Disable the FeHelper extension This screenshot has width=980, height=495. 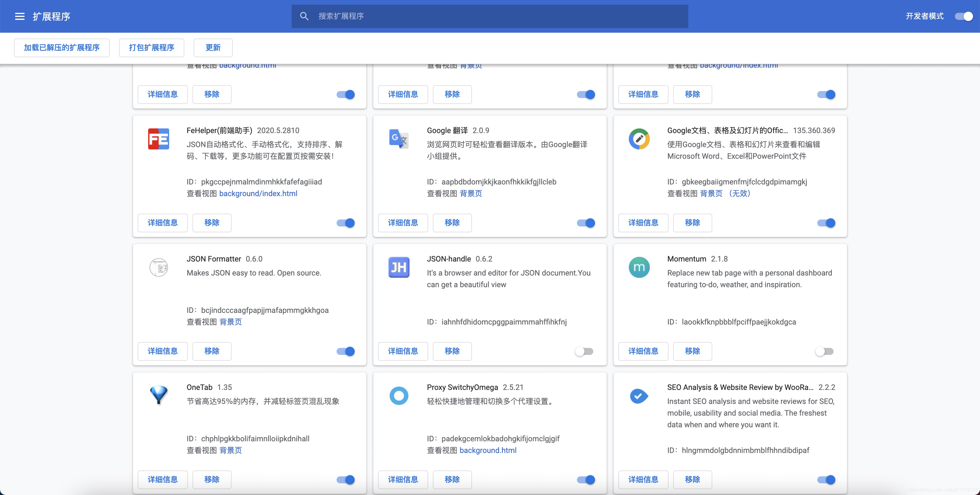tap(345, 223)
